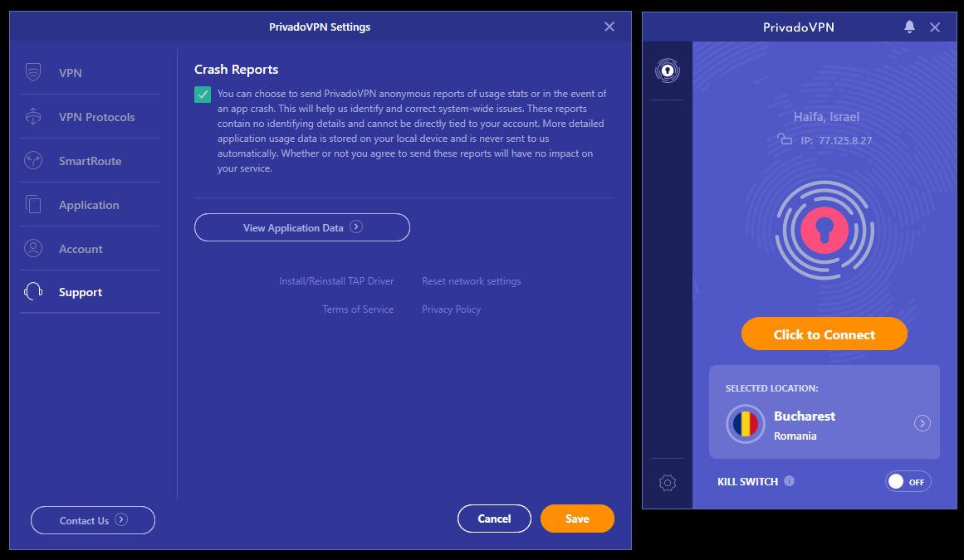
Task: Switch to the Support tab
Action: (79, 291)
